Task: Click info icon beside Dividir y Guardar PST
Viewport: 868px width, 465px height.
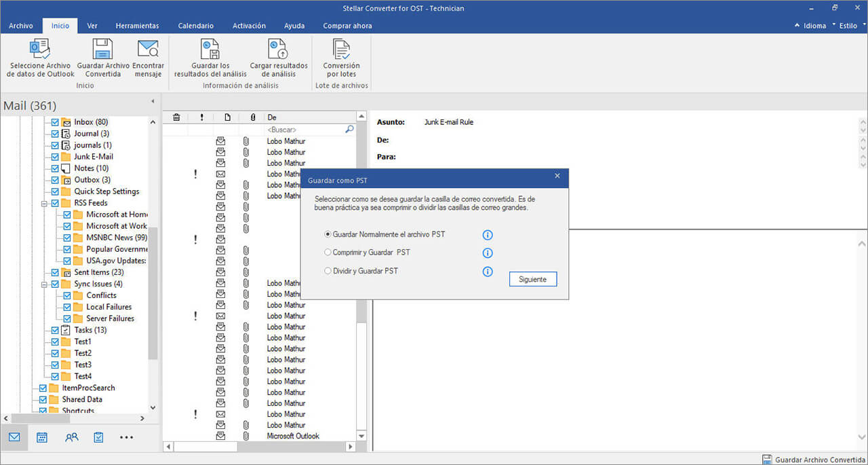Action: [x=487, y=272]
